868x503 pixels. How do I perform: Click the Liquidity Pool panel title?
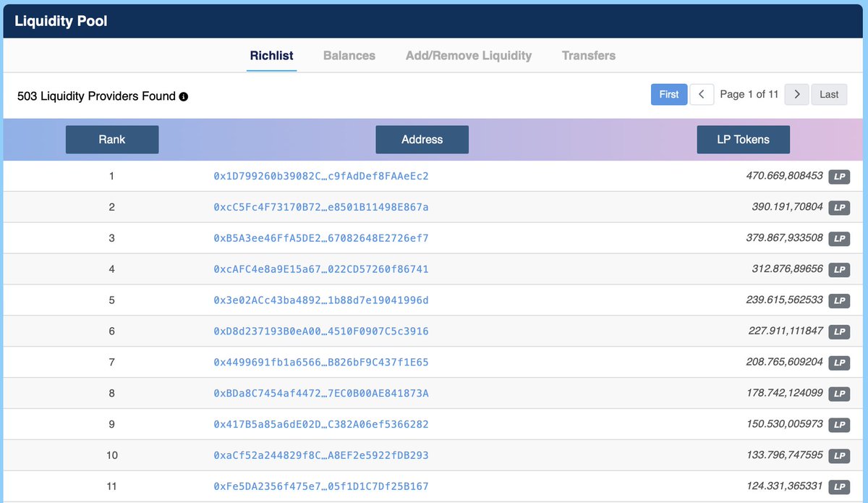click(x=61, y=21)
